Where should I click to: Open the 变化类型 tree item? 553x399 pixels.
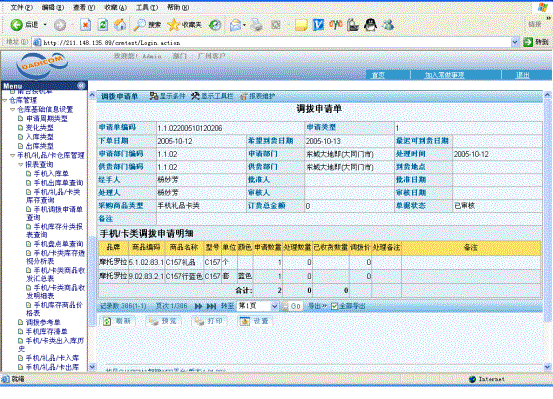point(40,128)
